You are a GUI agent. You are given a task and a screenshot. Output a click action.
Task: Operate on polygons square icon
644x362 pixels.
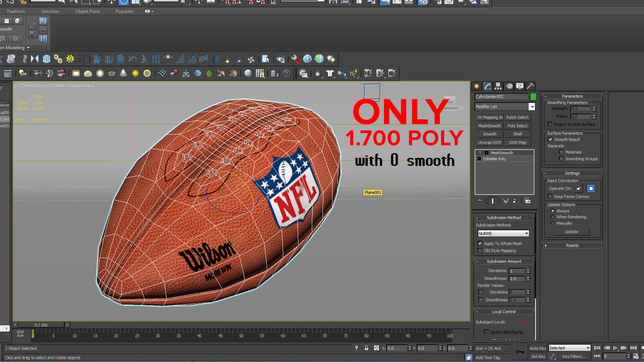pyautogui.click(x=591, y=188)
